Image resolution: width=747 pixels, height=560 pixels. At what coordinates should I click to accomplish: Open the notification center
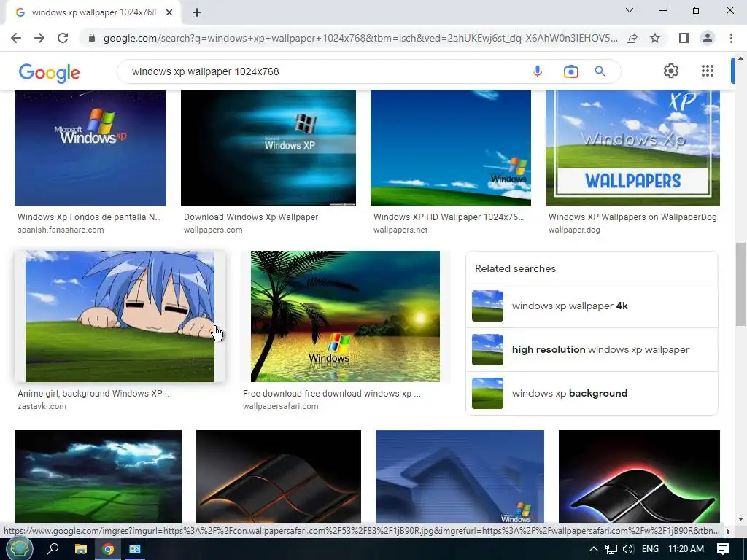pyautogui.click(x=723, y=549)
